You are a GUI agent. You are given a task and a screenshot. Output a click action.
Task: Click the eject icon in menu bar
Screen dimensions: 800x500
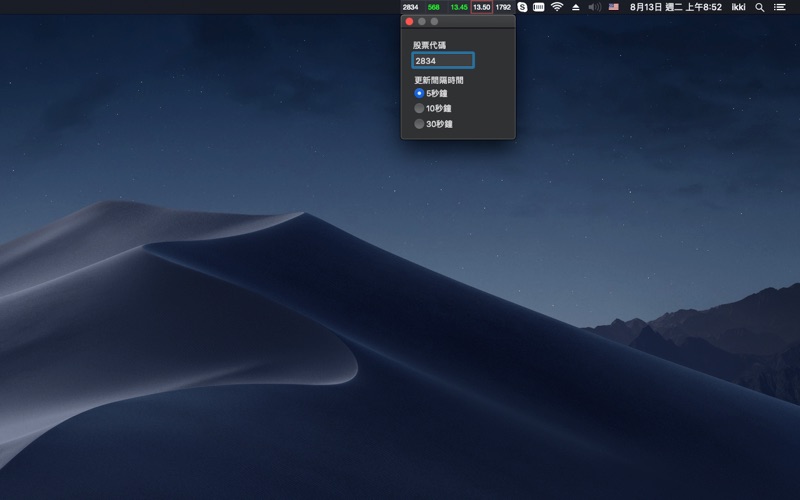click(x=575, y=7)
